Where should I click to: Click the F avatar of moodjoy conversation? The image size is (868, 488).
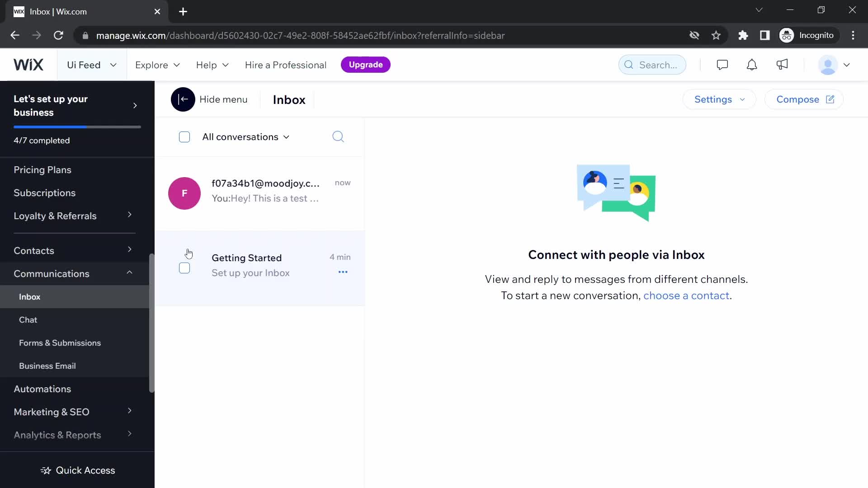click(184, 193)
